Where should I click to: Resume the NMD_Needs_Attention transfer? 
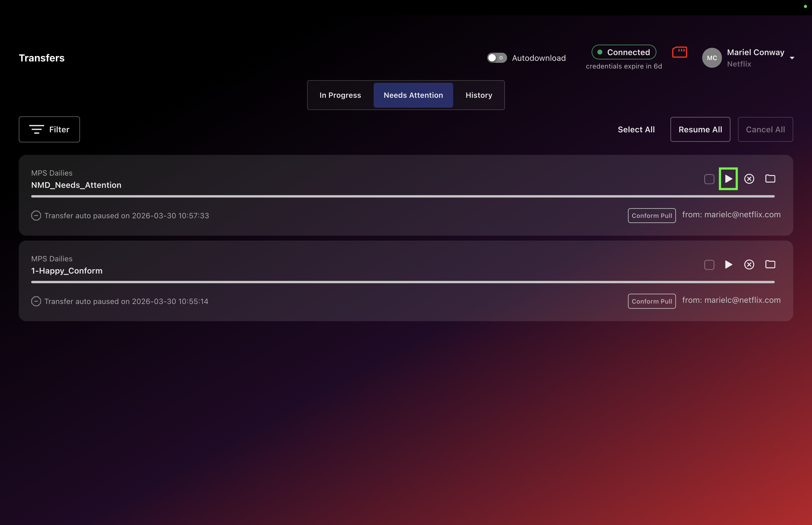(728, 179)
